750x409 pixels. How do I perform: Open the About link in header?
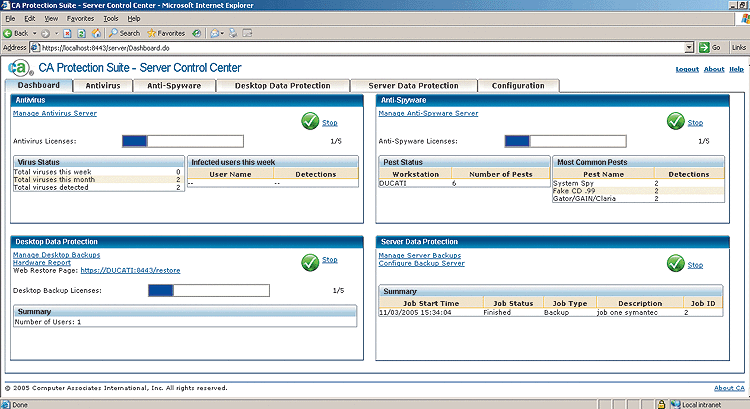pyautogui.click(x=714, y=69)
